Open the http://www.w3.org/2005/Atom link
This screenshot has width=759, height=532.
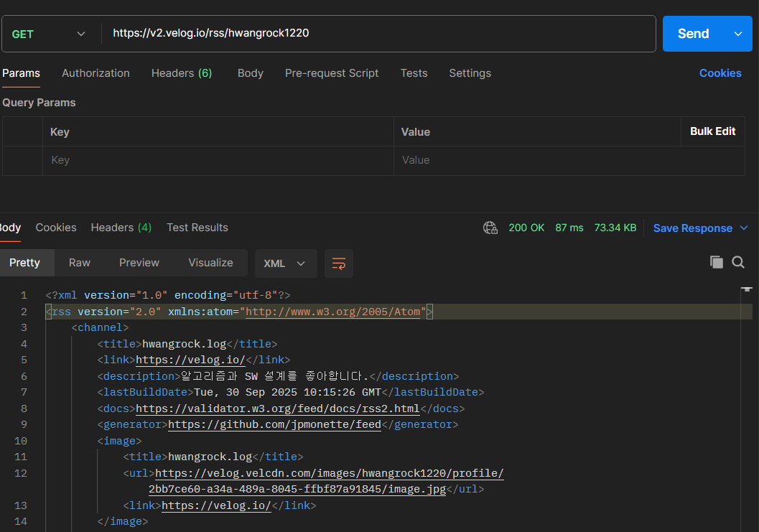332,312
